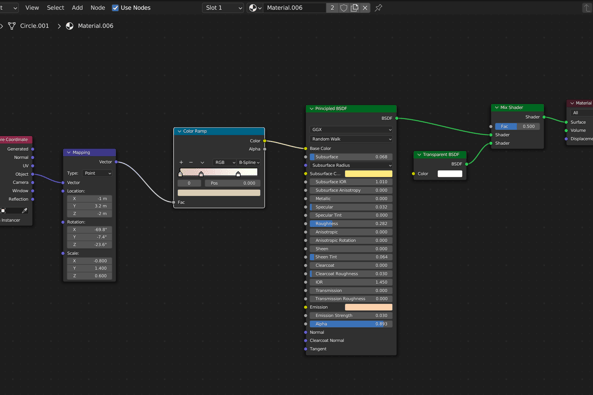Viewport: 593px width, 395px height.
Task: Open the Select menu
Action: tap(55, 8)
